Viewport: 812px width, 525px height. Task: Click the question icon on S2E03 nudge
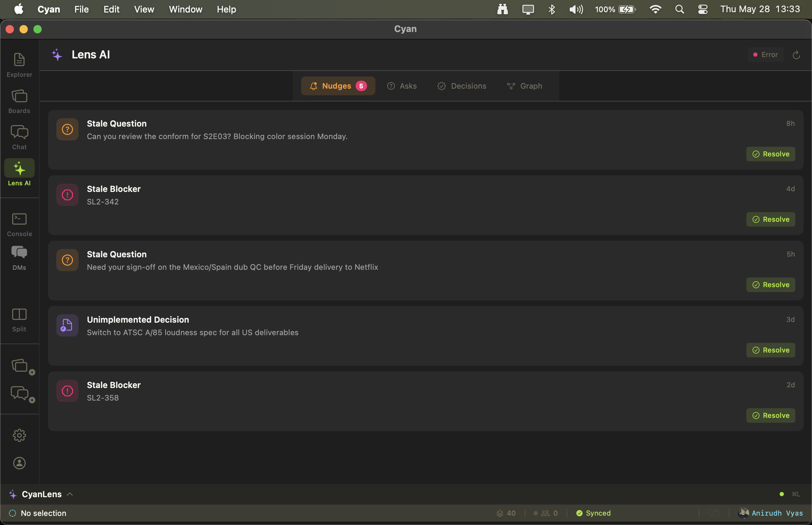67,129
